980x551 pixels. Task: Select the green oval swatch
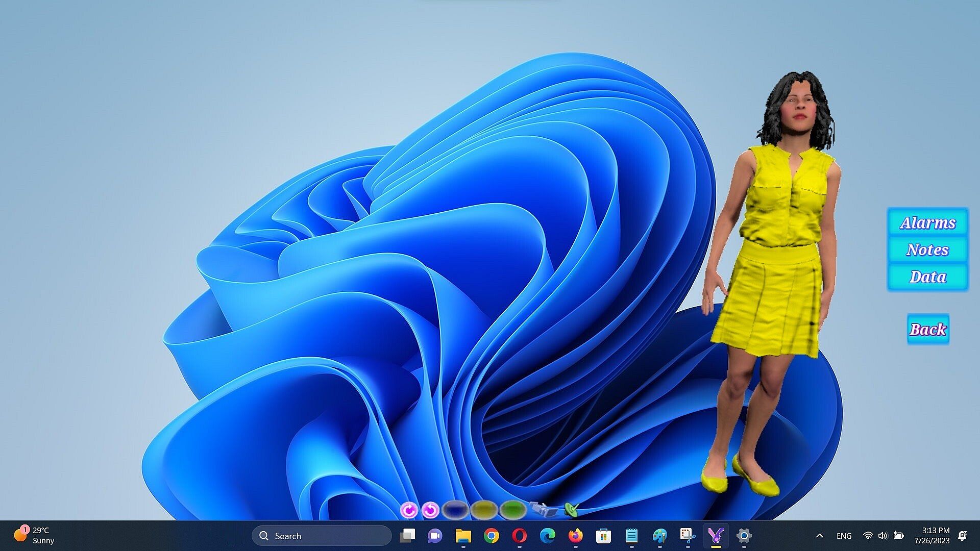click(512, 509)
